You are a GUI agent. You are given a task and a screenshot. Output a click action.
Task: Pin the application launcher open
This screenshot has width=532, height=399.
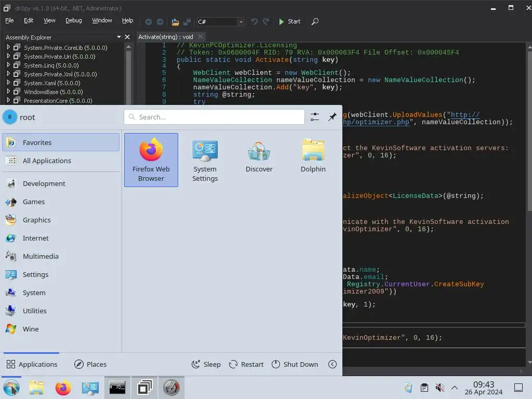[332, 117]
